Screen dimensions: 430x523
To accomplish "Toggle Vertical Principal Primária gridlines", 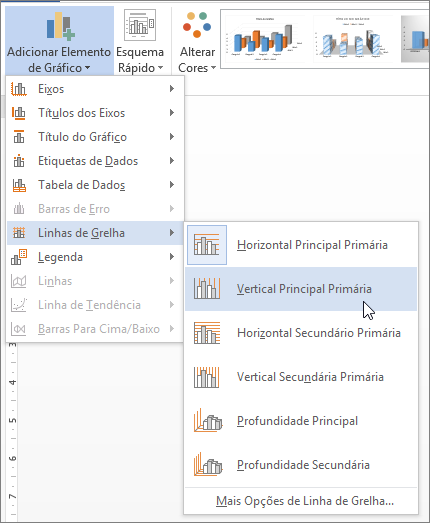I will pos(301,289).
